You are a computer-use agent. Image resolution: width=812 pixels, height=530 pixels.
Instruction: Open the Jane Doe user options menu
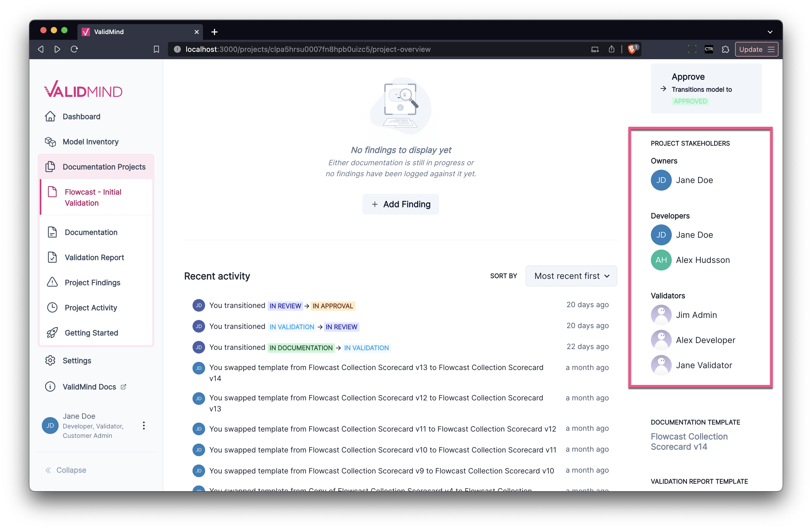tap(144, 426)
